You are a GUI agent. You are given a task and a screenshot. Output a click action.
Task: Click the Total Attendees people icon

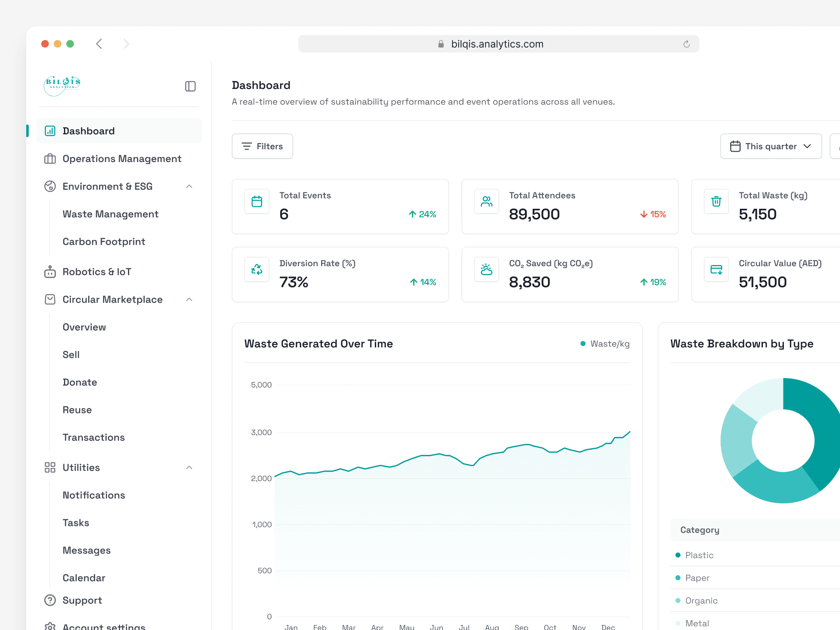(486, 201)
